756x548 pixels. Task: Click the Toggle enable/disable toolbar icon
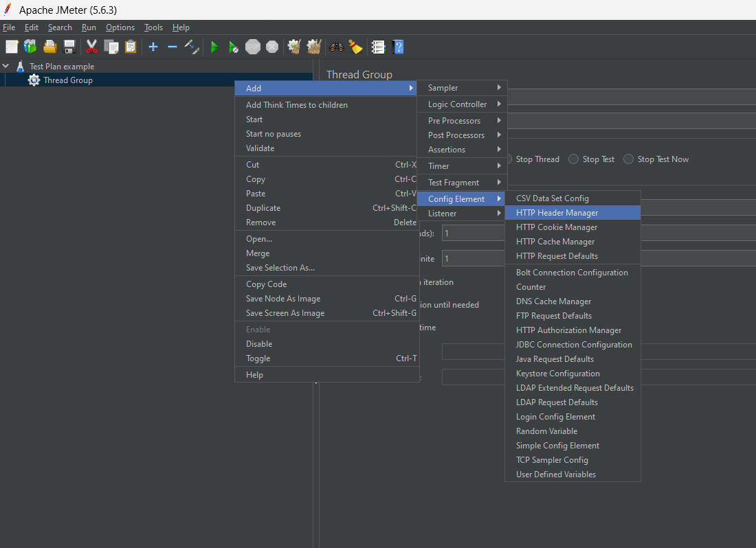pyautogui.click(x=192, y=47)
